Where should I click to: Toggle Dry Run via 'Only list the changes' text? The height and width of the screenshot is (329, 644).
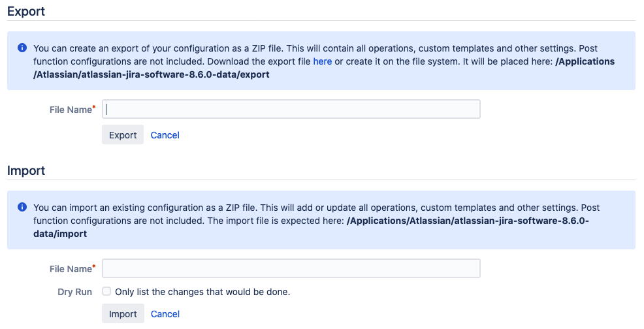[x=202, y=292]
